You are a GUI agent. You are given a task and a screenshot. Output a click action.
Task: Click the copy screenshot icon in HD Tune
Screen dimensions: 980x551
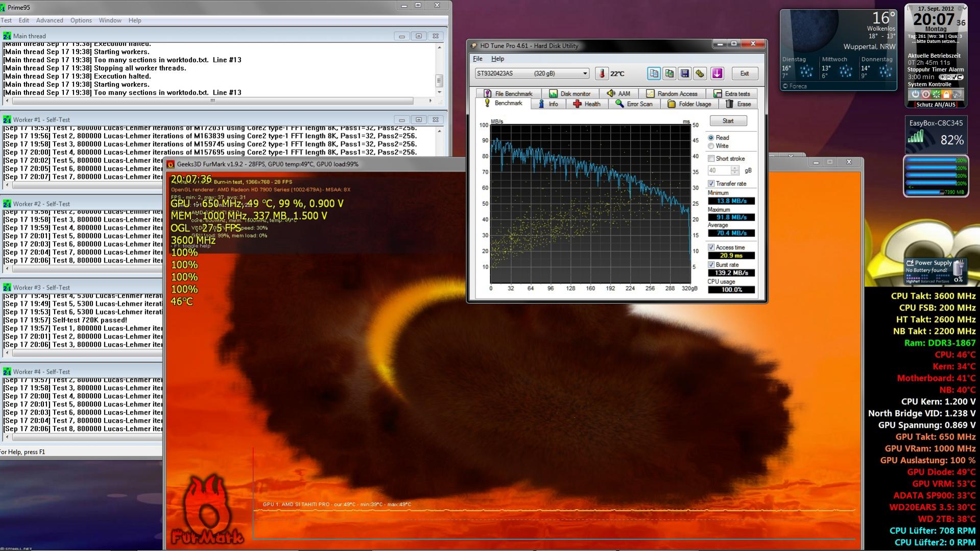pyautogui.click(x=669, y=74)
